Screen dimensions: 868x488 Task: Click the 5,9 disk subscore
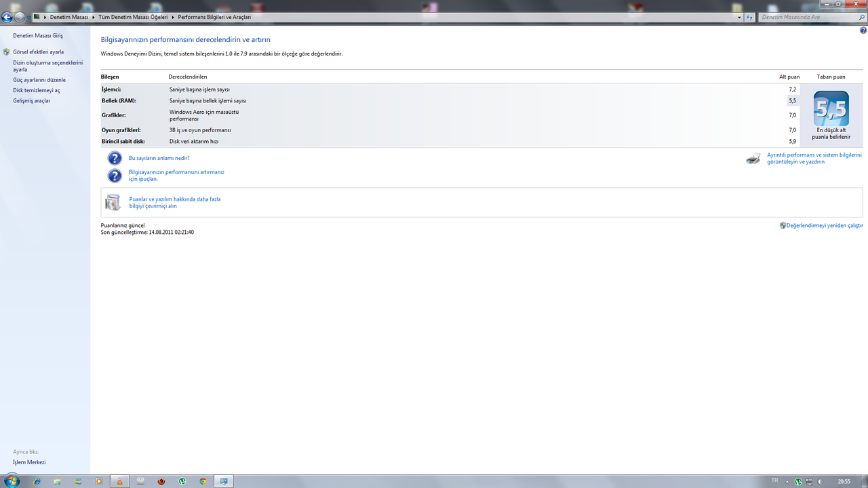792,142
